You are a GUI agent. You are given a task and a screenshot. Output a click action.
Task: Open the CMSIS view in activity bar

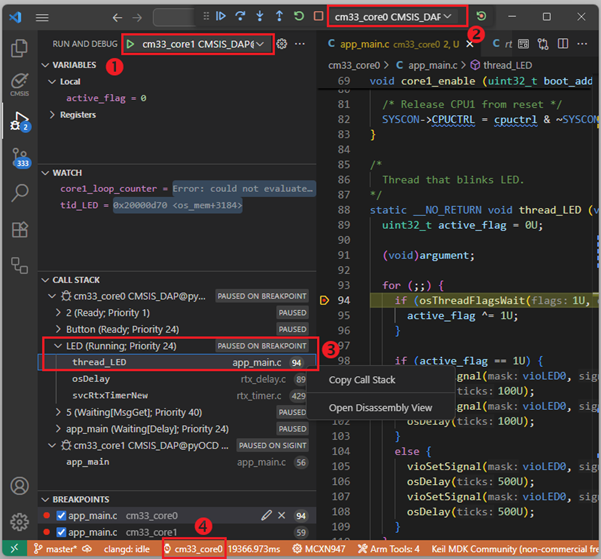click(x=18, y=84)
